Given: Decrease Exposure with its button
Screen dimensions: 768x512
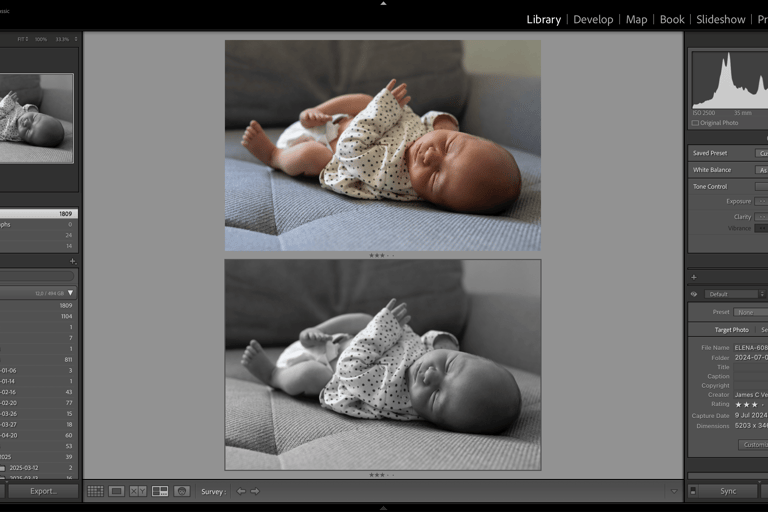Looking at the screenshot, I should pos(762,201).
